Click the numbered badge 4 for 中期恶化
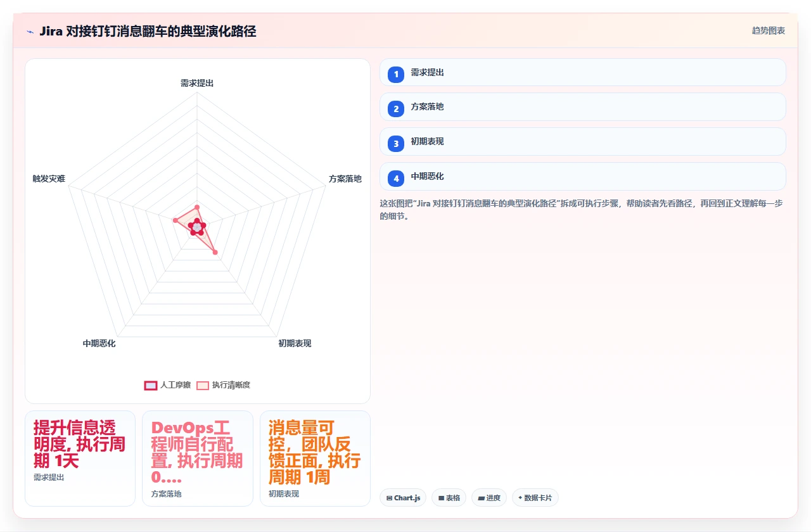811x532 pixels. point(396,179)
